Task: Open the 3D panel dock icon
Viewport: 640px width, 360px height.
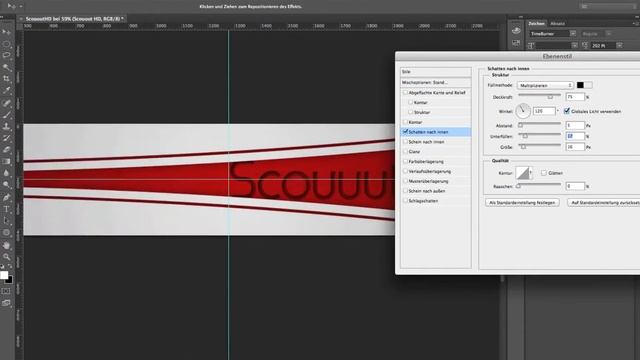Action: 516,30
